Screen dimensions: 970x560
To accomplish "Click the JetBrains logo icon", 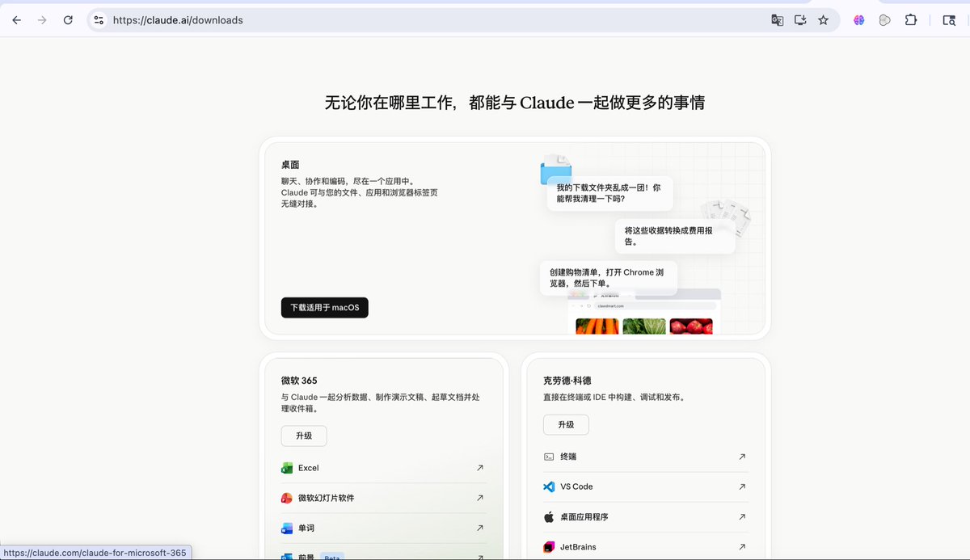I will point(549,547).
